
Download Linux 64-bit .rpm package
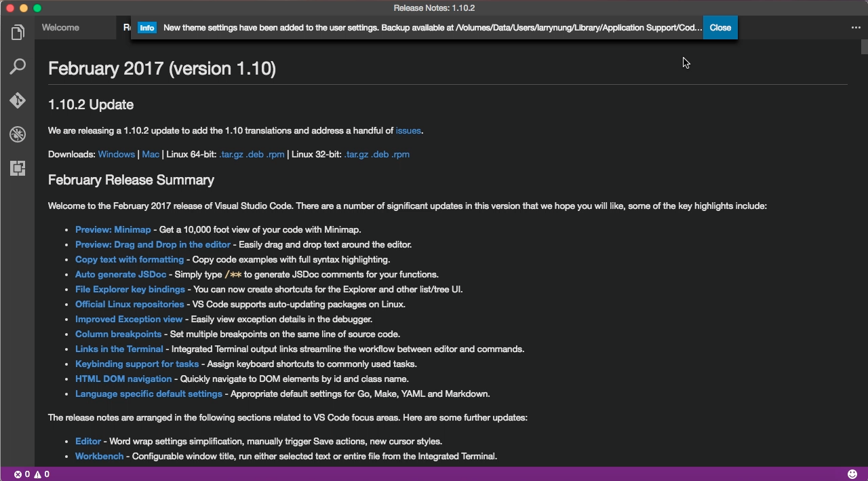point(275,154)
